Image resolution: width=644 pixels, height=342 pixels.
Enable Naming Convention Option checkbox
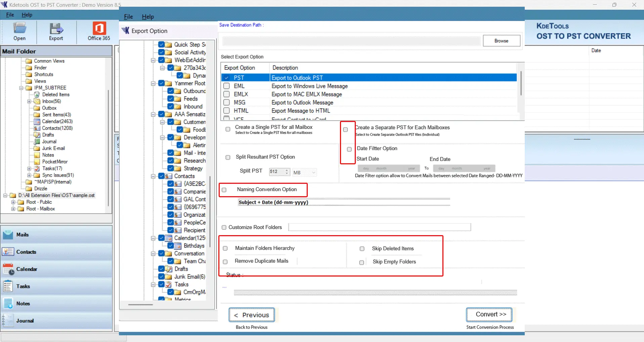(x=224, y=190)
